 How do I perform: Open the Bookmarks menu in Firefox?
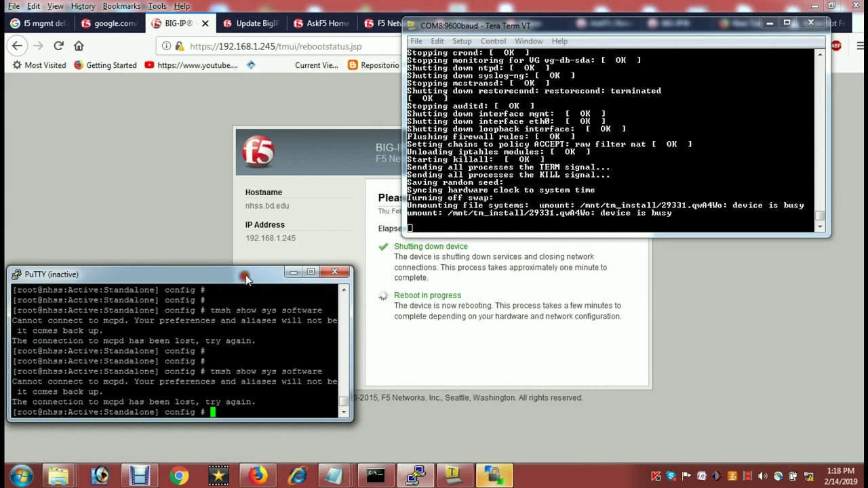point(121,6)
